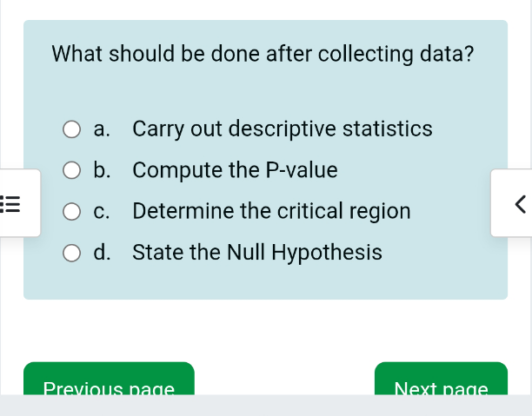Click the letter 'd.' option label
This screenshot has height=416, width=532.
pos(102,253)
